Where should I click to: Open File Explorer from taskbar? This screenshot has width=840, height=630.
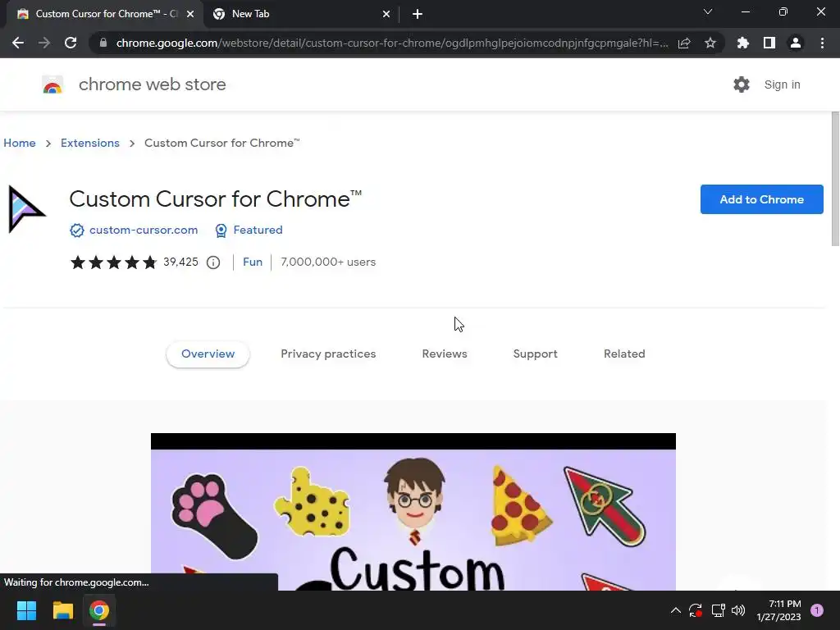click(x=62, y=610)
